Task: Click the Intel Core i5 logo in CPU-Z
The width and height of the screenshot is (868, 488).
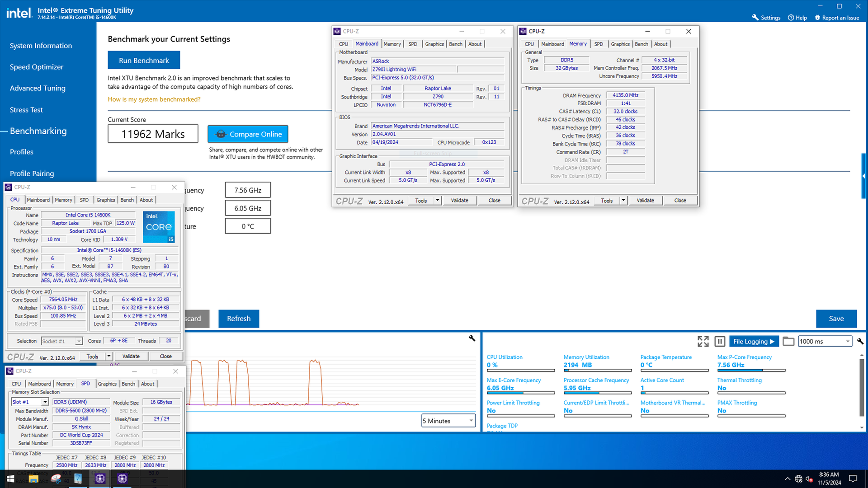Action: [159, 227]
